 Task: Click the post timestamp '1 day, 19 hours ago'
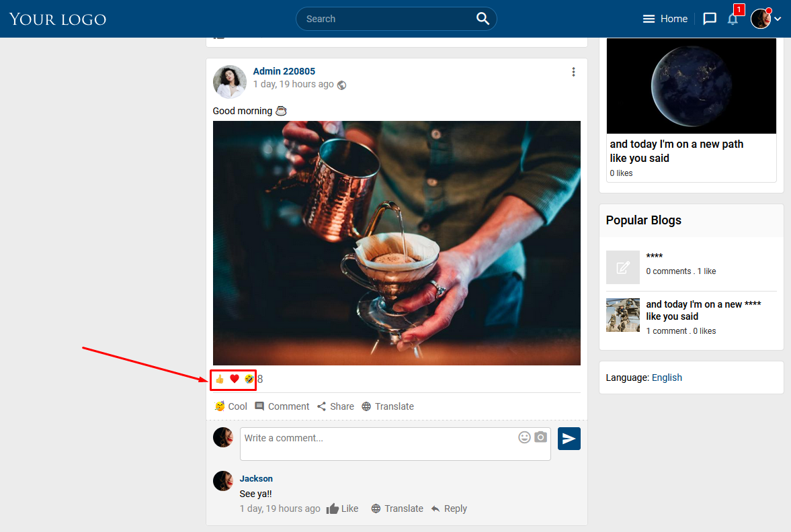[x=294, y=84]
